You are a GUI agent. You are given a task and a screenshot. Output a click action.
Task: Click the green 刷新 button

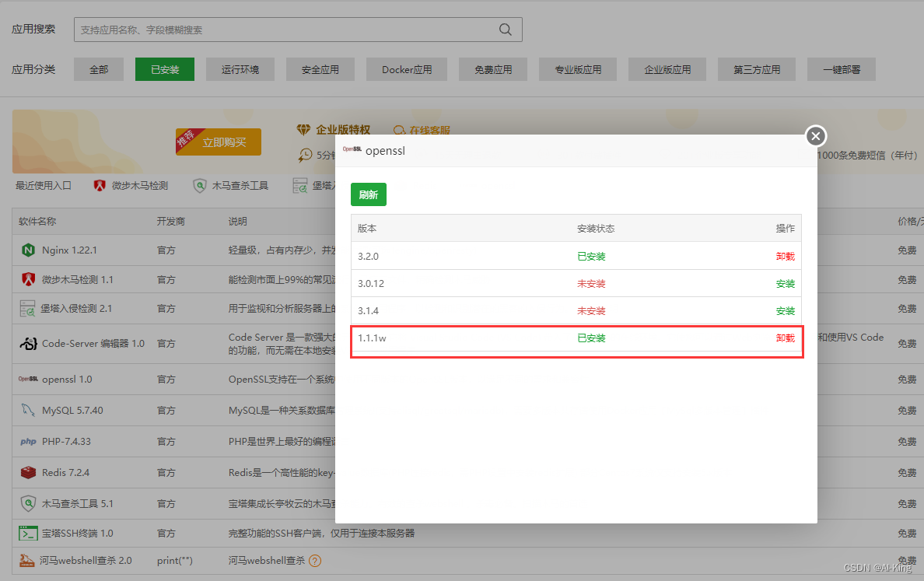coord(369,194)
